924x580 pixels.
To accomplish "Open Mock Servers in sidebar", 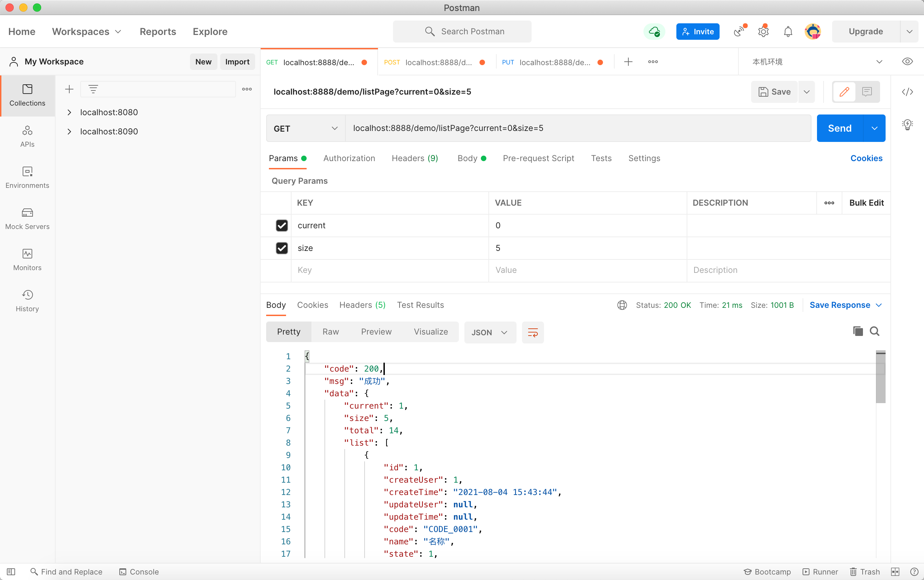I will point(27,219).
